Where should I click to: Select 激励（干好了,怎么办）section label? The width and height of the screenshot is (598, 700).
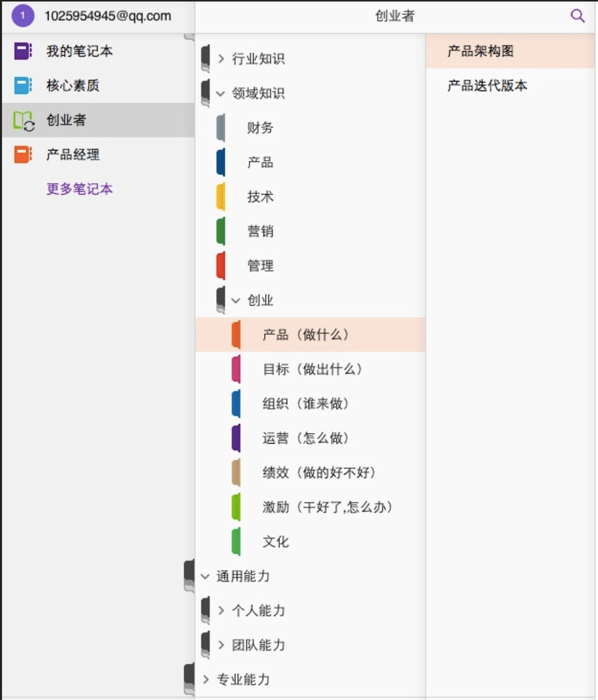pyautogui.click(x=327, y=507)
